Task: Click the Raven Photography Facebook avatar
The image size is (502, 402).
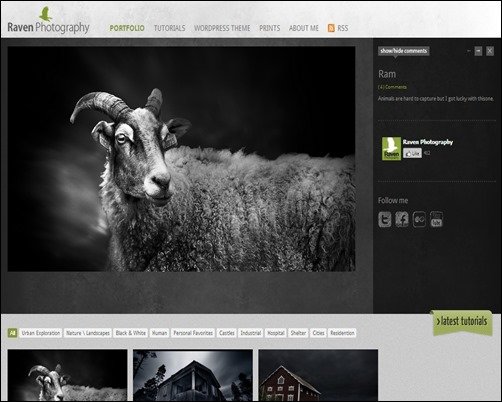Action: tap(391, 149)
